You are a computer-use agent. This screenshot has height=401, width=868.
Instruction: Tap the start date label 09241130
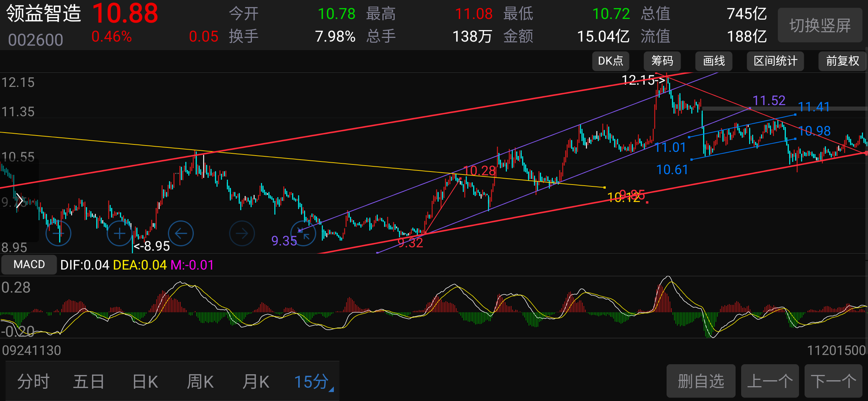(x=32, y=350)
